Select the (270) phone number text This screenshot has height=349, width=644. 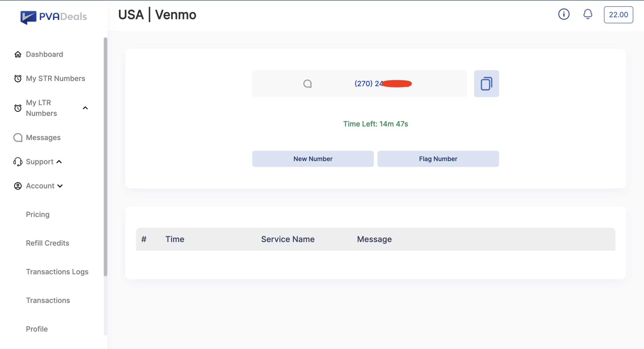(x=383, y=84)
